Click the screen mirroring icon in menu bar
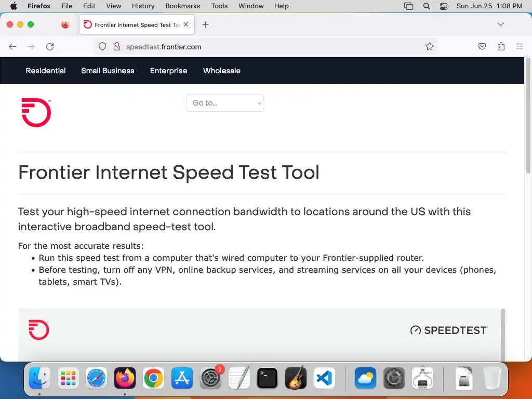The height and width of the screenshot is (399, 532). pos(408,6)
